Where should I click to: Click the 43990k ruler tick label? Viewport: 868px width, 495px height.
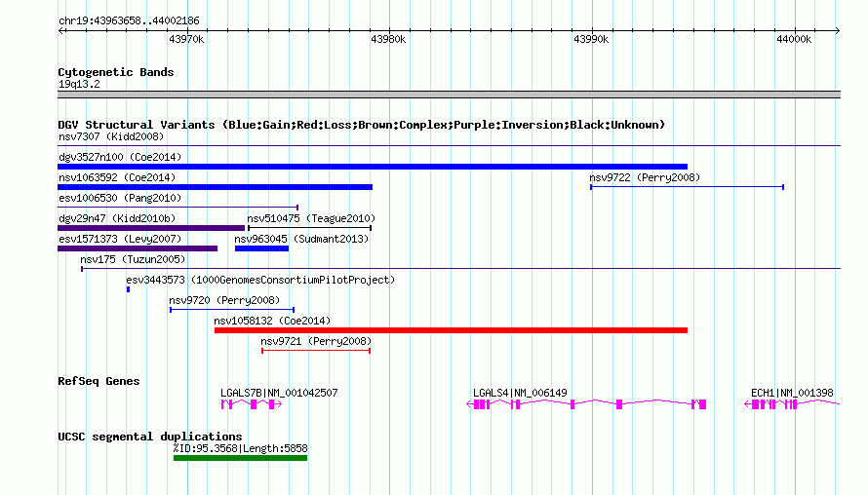click(591, 39)
